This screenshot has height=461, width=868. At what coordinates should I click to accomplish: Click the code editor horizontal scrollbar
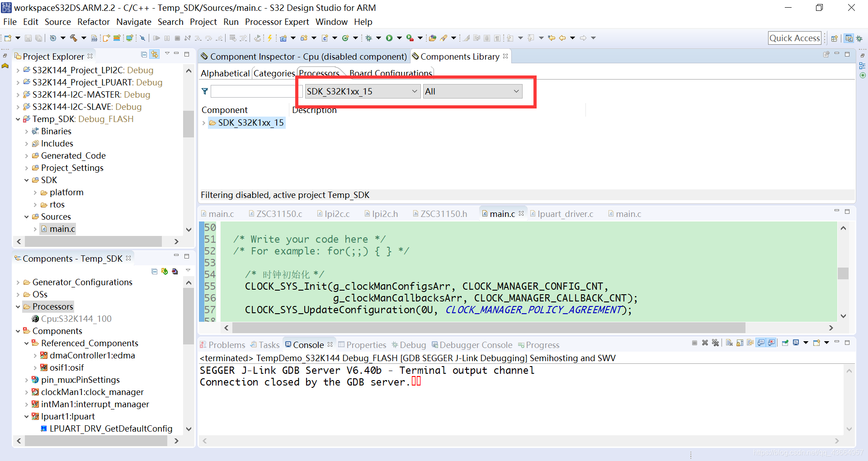click(489, 328)
